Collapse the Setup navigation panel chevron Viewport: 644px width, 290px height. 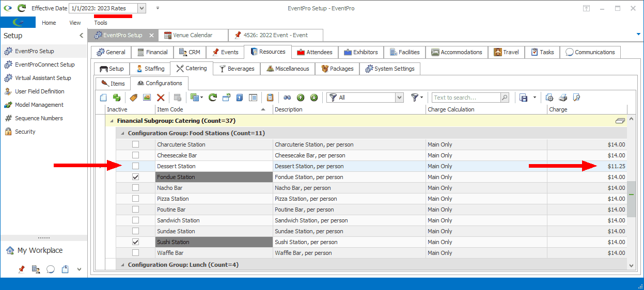click(x=81, y=36)
